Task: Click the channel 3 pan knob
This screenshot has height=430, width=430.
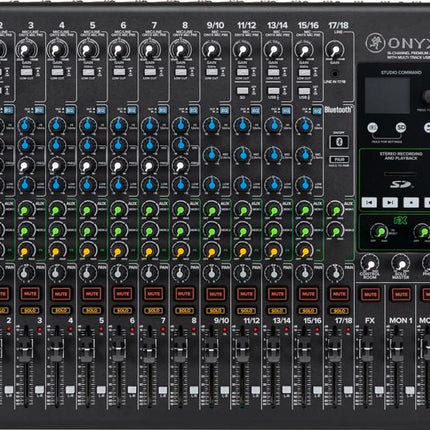Action: [25, 273]
